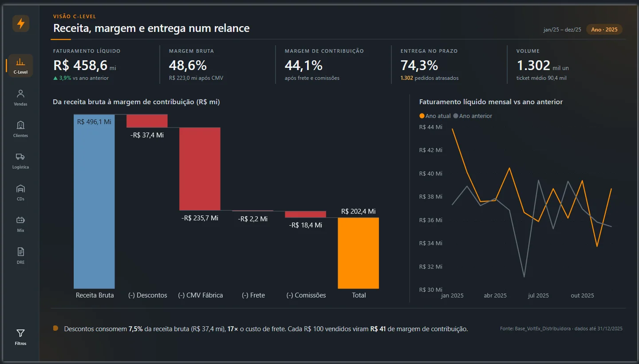This screenshot has height=364, width=639.
Task: Click the blue Receita Bruta bar
Action: coord(94,201)
